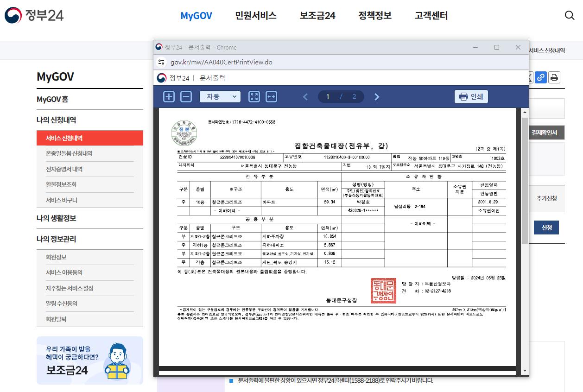Fit document to full page icon

(254, 96)
